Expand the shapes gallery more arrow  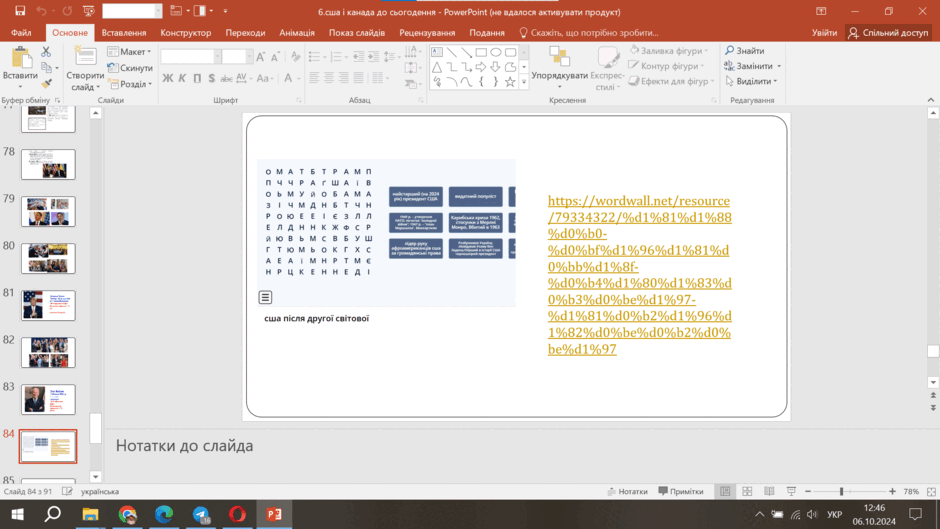[x=524, y=82]
